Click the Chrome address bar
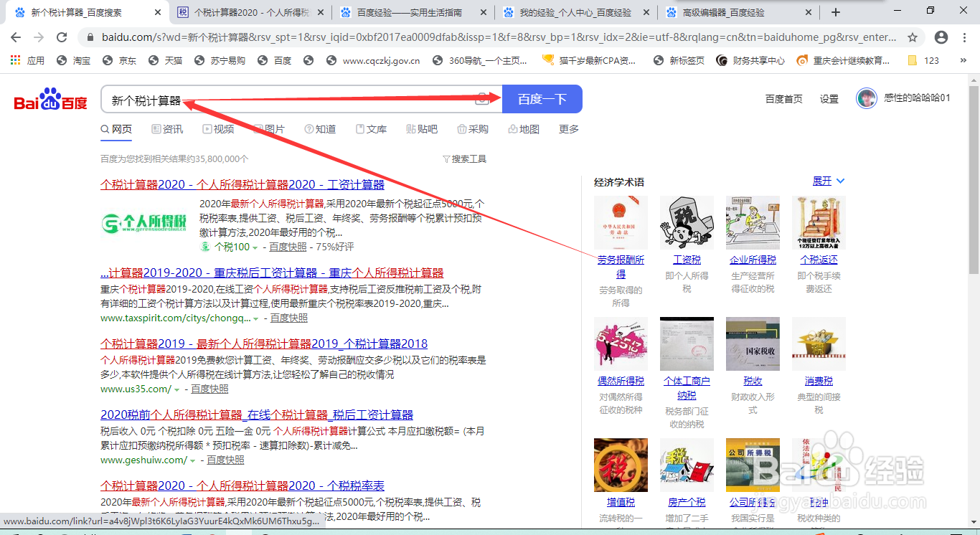 click(499, 37)
